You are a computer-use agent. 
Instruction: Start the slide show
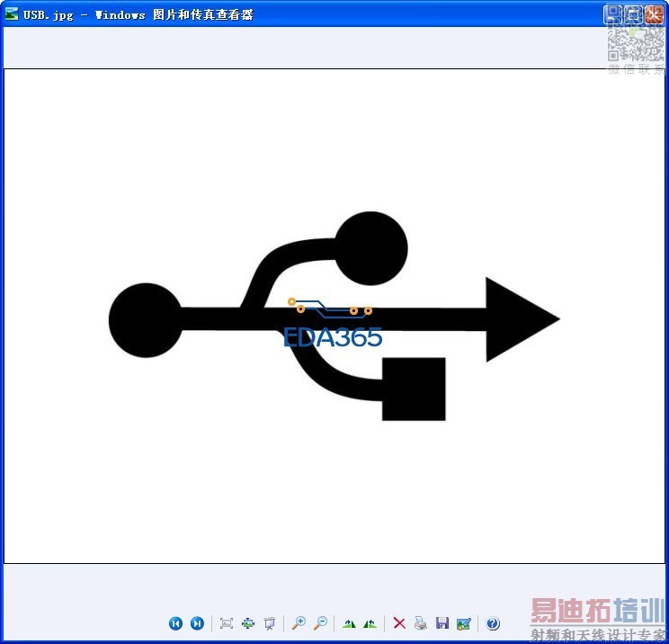tap(269, 623)
